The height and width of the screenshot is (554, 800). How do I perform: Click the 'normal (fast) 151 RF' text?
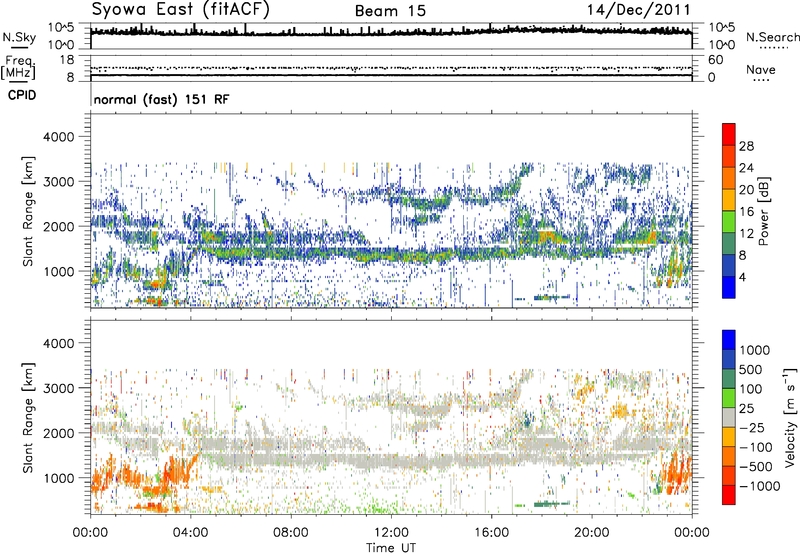pyautogui.click(x=161, y=99)
